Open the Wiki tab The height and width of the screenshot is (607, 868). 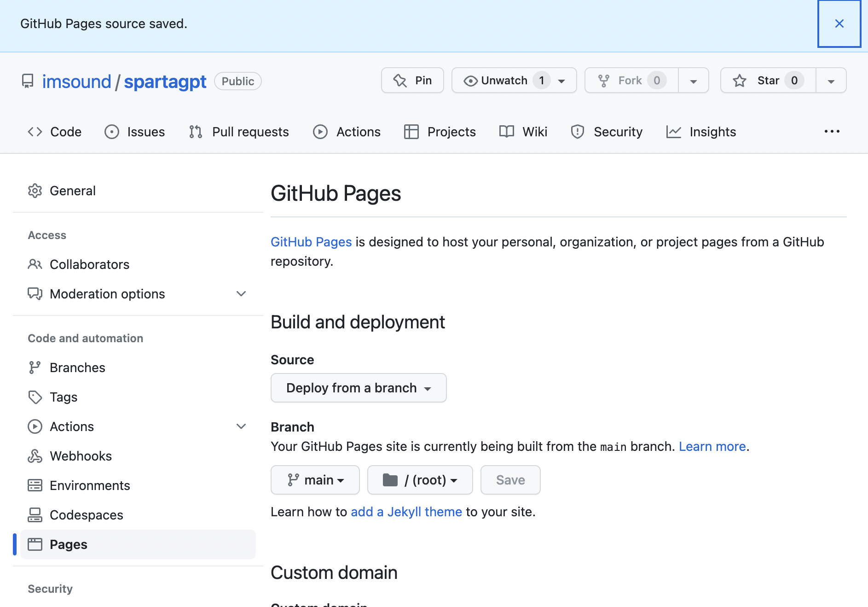(x=523, y=132)
